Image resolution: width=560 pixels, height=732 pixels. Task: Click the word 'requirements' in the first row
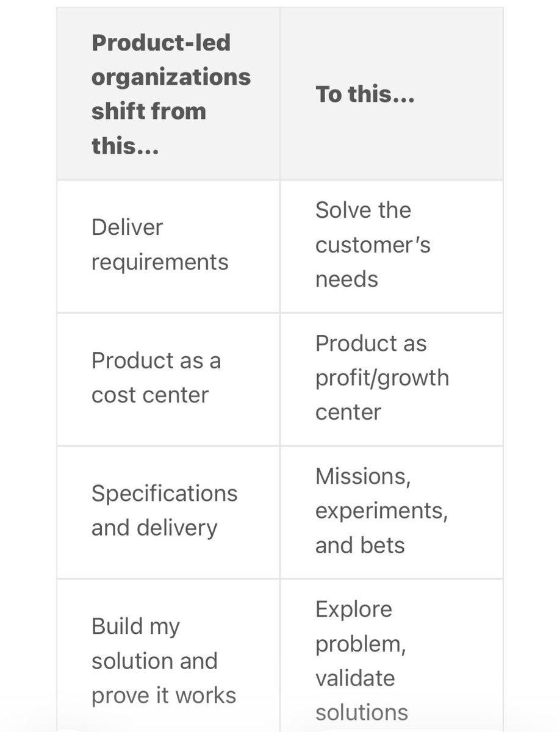click(160, 263)
